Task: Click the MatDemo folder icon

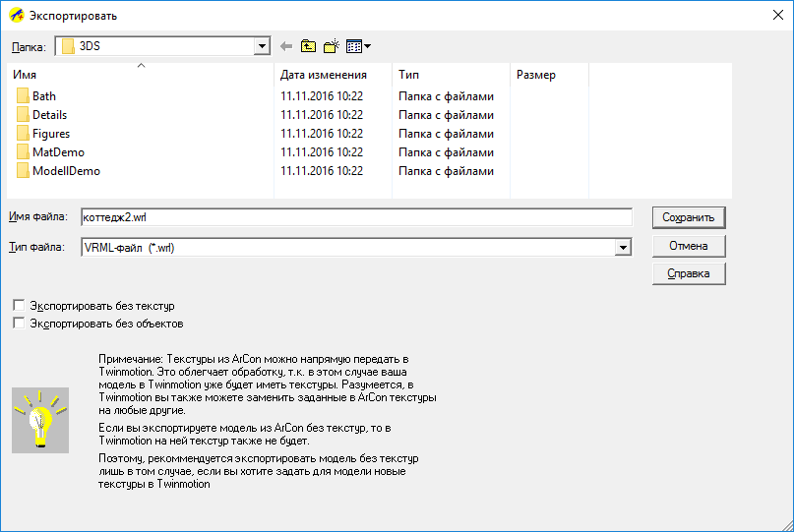Action: tap(24, 152)
